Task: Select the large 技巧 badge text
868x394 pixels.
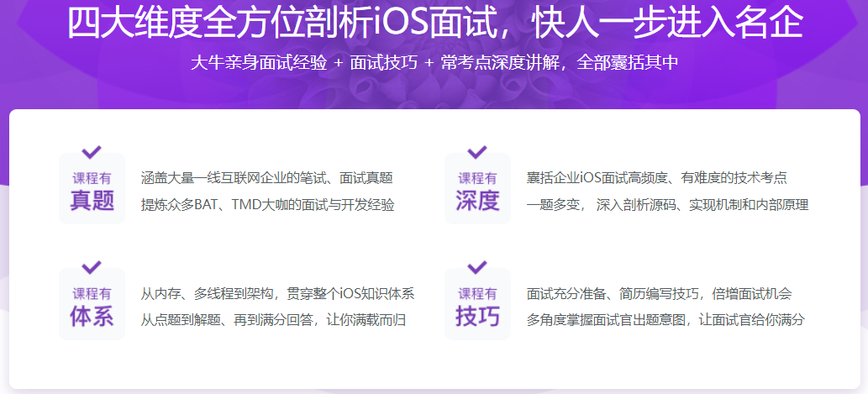Action: click(x=477, y=317)
